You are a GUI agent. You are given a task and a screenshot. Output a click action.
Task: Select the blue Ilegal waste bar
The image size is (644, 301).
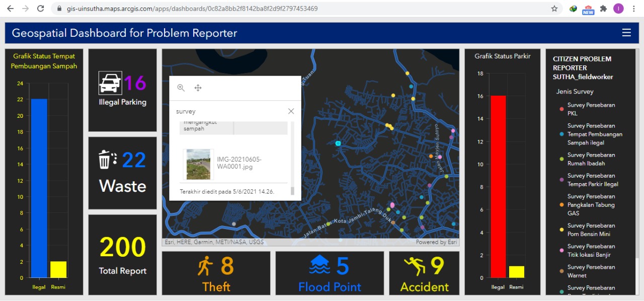39,188
